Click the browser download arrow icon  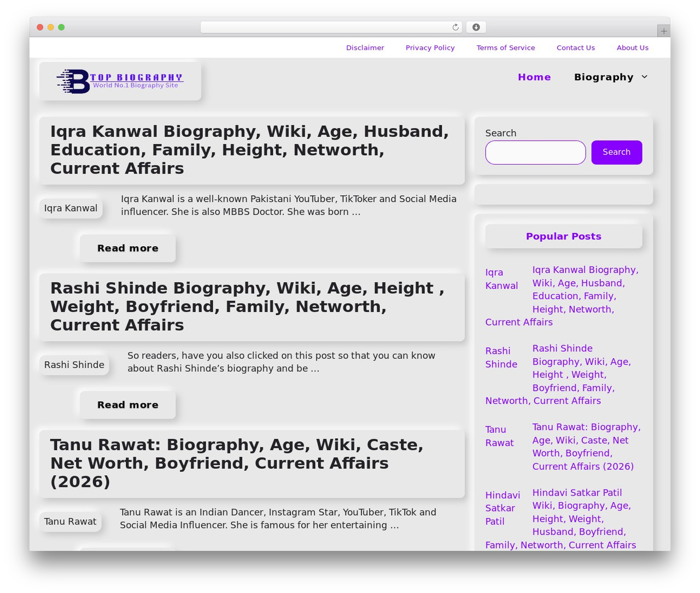tap(476, 27)
